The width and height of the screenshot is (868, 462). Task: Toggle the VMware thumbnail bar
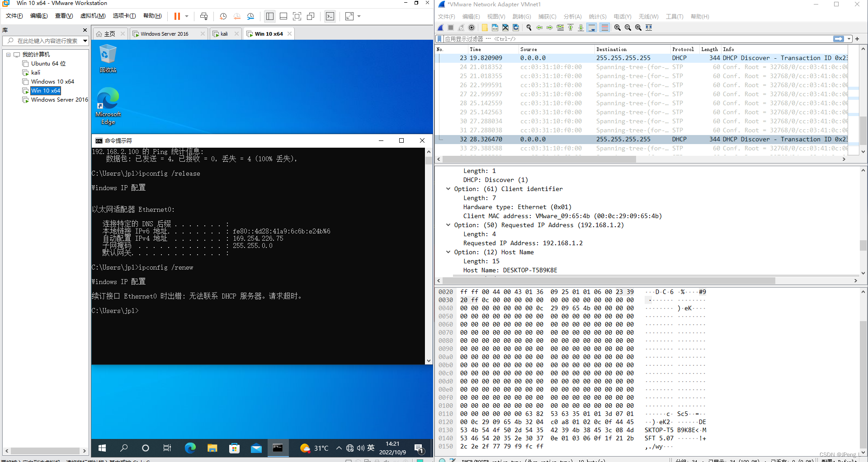click(x=283, y=16)
